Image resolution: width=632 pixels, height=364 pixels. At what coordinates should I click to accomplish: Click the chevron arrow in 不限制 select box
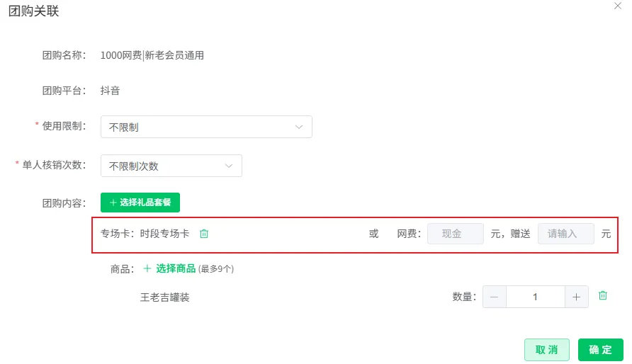(x=299, y=127)
